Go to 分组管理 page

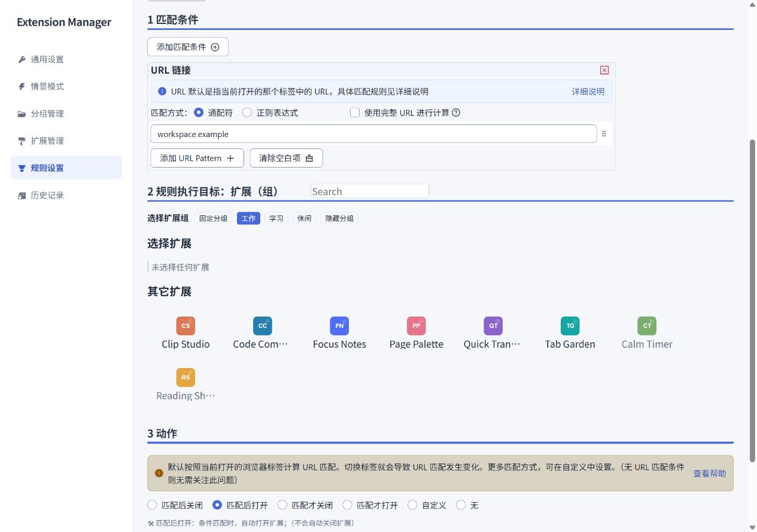click(66, 114)
